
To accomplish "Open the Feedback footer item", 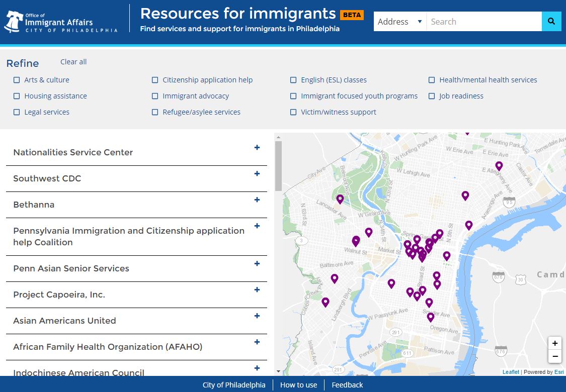I will tap(347, 385).
